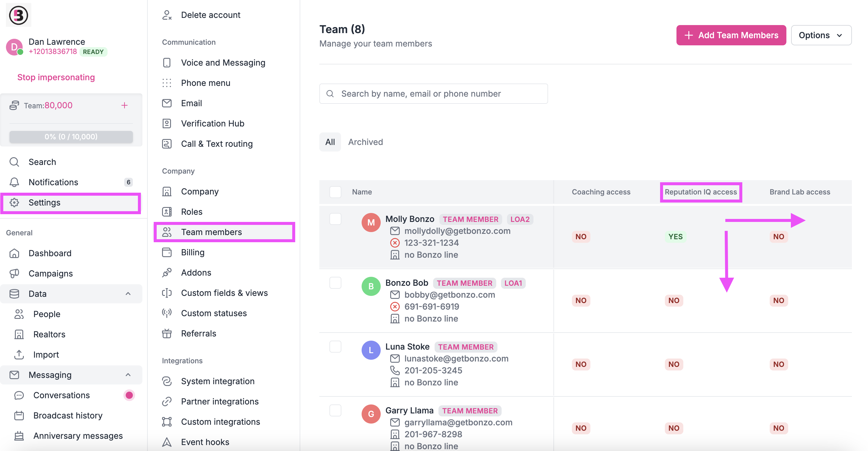The width and height of the screenshot is (868, 451).
Task: Collapse the Data section in sidebar
Action: (128, 294)
